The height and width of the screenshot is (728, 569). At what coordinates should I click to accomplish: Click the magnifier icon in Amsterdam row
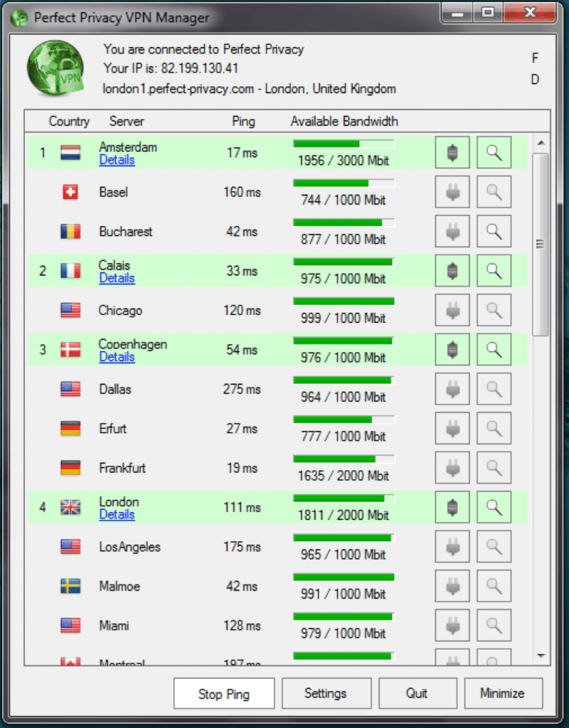pos(494,152)
